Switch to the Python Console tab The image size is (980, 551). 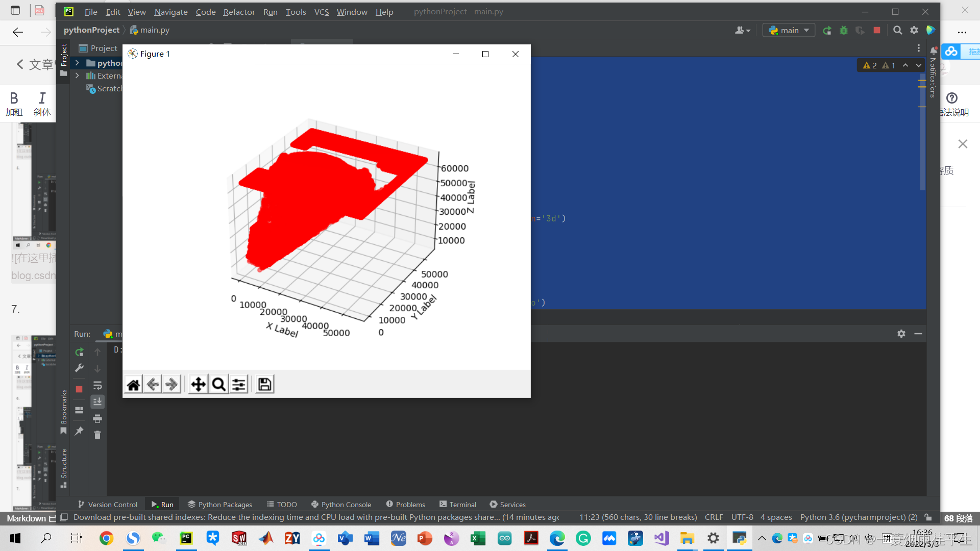341,505
